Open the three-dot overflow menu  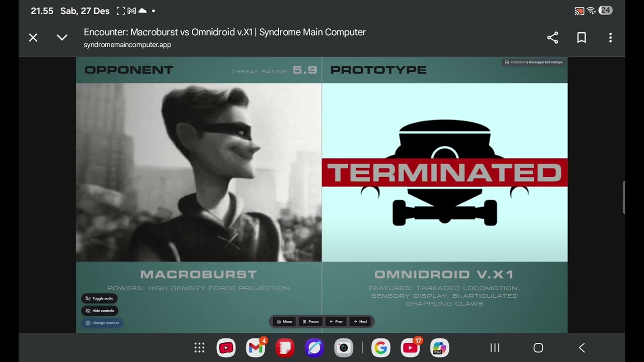click(x=610, y=38)
